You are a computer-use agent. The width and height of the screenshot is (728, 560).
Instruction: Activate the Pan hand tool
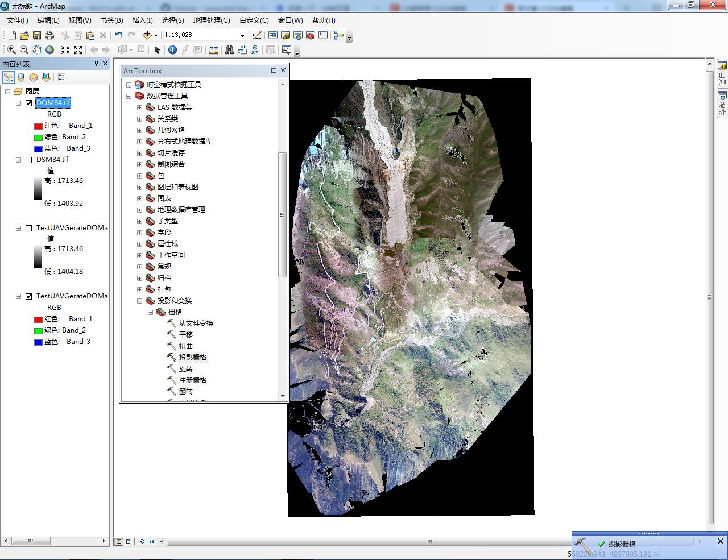click(37, 50)
